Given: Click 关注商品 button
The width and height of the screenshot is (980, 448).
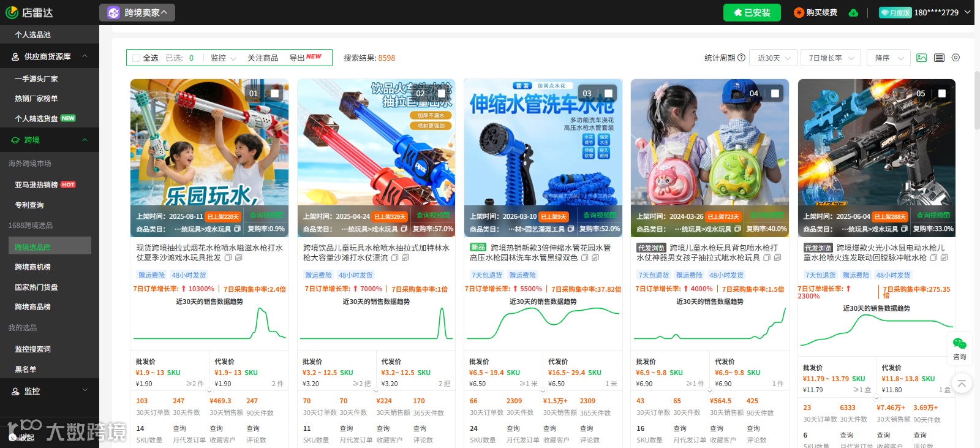Looking at the screenshot, I should pyautogui.click(x=263, y=58).
